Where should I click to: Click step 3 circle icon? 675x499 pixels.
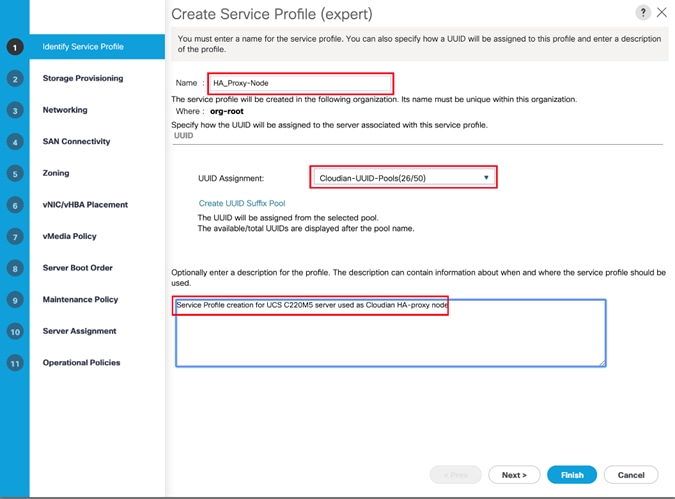point(15,111)
